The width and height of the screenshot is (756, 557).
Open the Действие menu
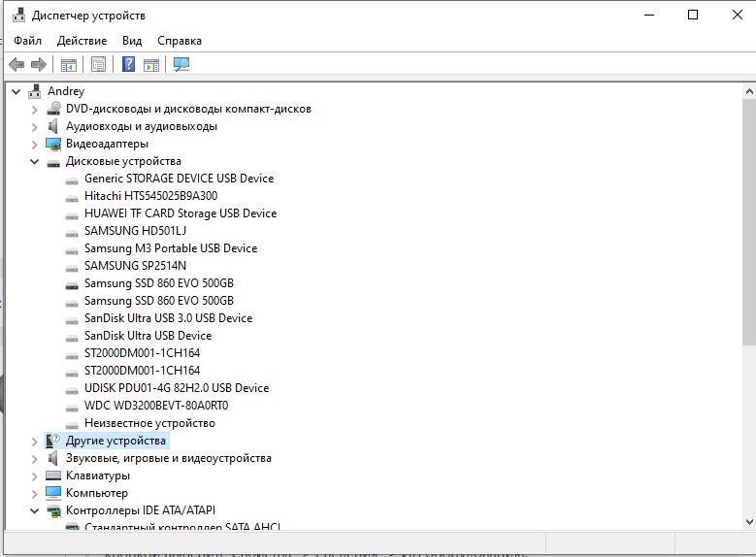coord(82,41)
